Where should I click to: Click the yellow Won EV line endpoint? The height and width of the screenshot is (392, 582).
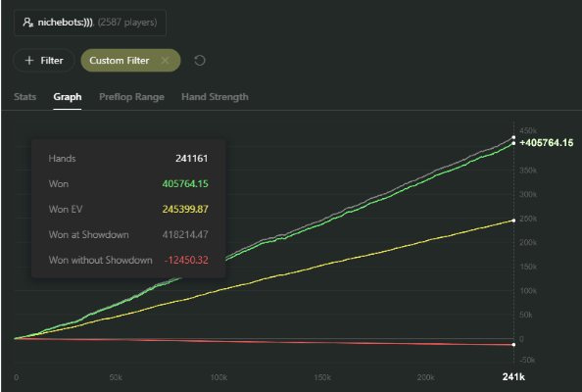[513, 220]
